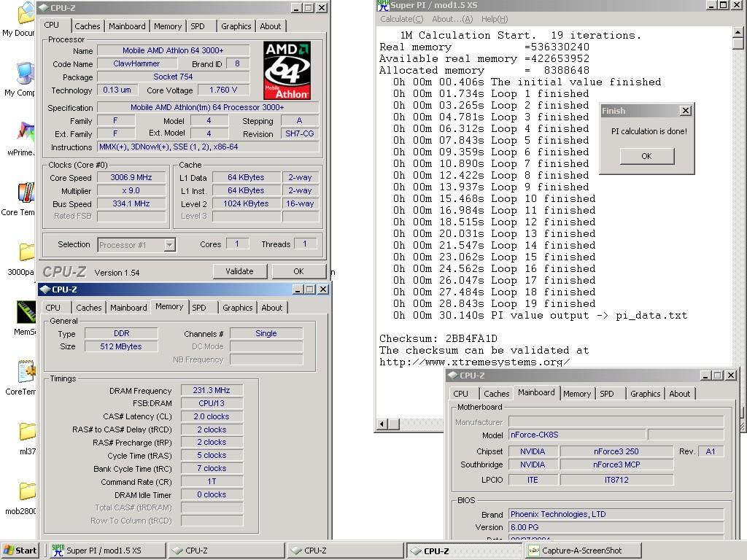The image size is (747, 560).
Task: Open Calculate menu in Super PI
Action: click(402, 19)
